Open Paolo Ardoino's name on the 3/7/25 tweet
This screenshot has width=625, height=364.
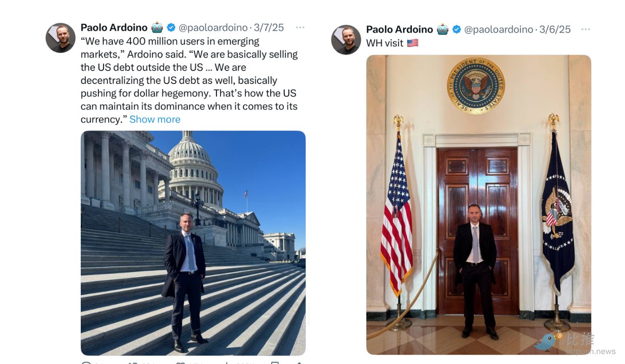pyautogui.click(x=114, y=27)
